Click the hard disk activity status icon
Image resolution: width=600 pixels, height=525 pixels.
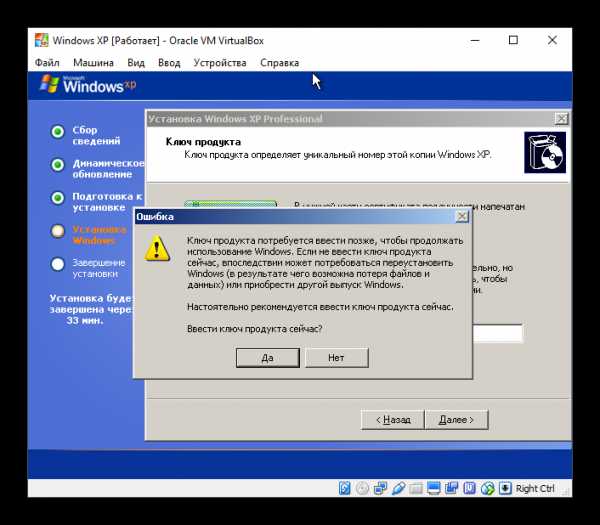(345, 488)
